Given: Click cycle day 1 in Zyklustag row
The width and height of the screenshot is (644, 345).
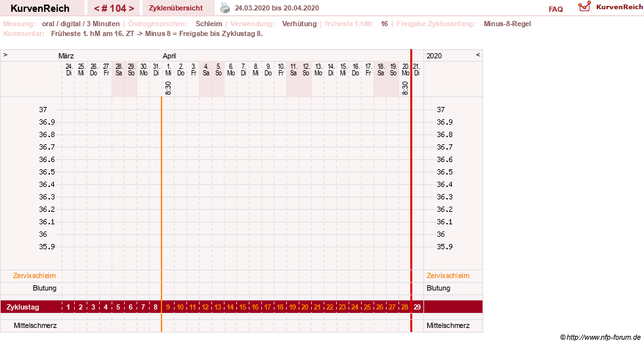Looking at the screenshot, I should (68, 307).
